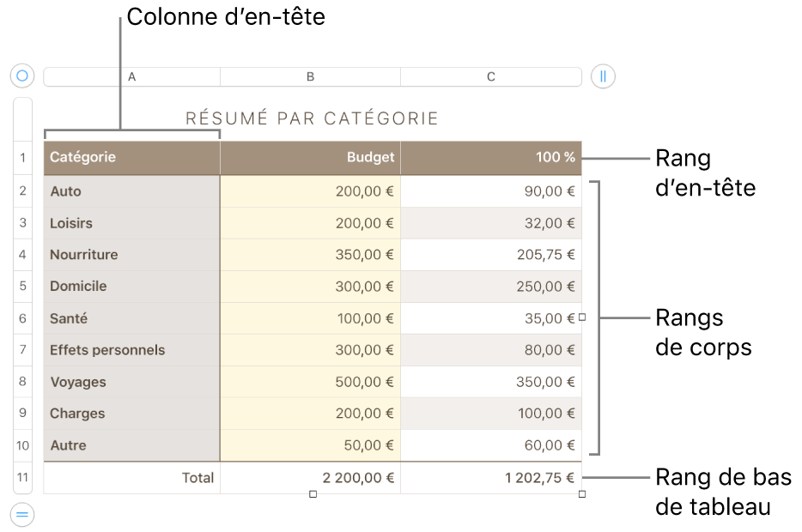Select column header B
Viewport: 802px width, 532px height.
coord(310,76)
